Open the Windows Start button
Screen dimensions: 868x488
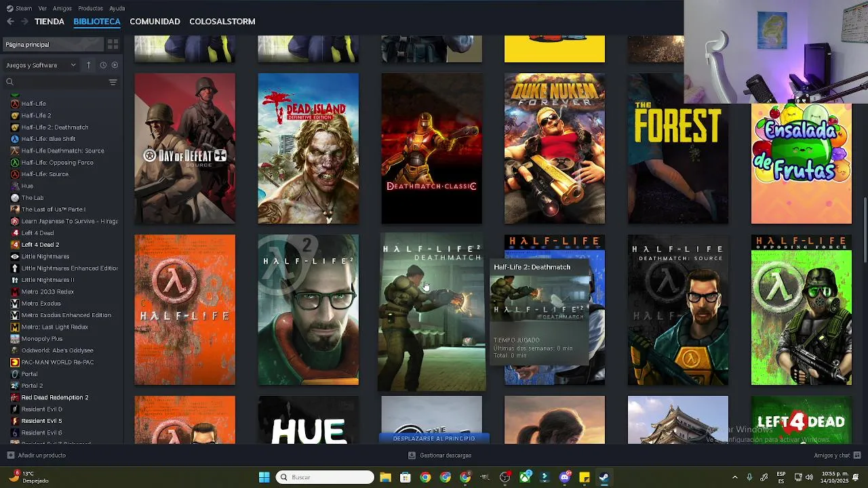click(264, 478)
